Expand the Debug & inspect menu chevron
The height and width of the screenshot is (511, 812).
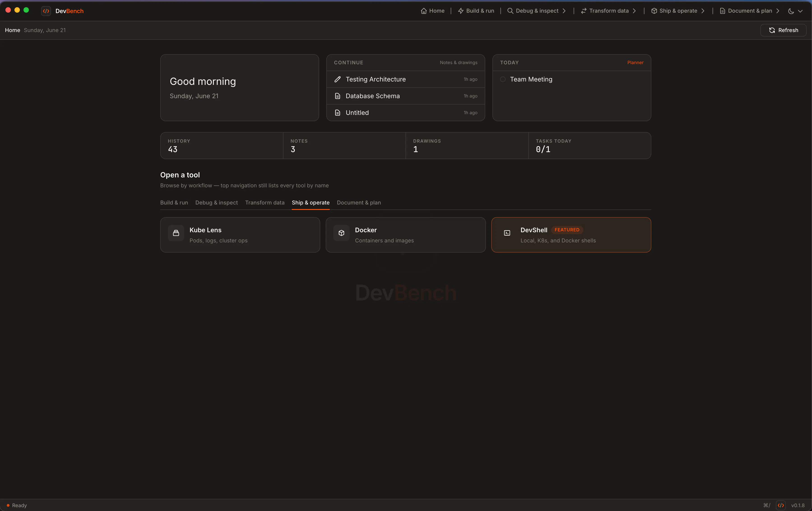(564, 11)
